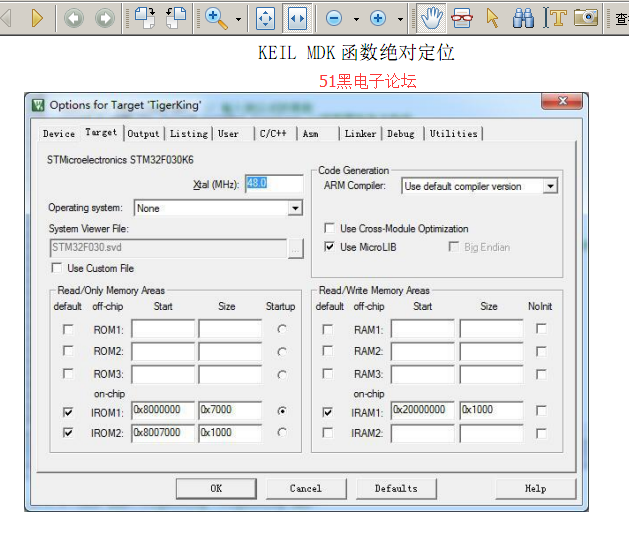This screenshot has width=629, height=536.
Task: Zoom out with the minus icon
Action: click(334, 18)
